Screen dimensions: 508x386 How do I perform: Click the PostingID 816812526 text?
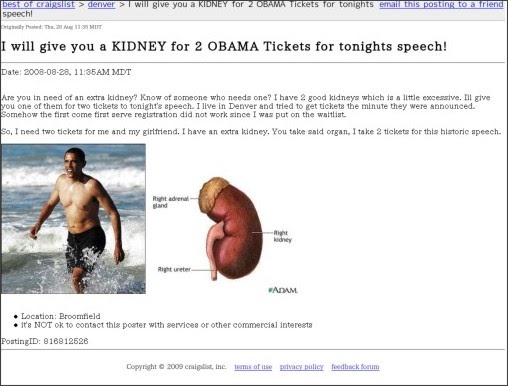click(45, 341)
